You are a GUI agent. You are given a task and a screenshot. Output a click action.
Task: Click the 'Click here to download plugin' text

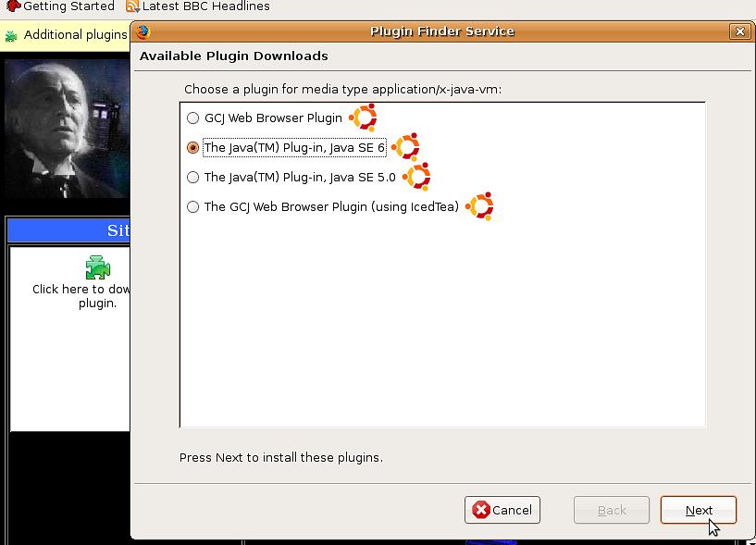(x=81, y=295)
